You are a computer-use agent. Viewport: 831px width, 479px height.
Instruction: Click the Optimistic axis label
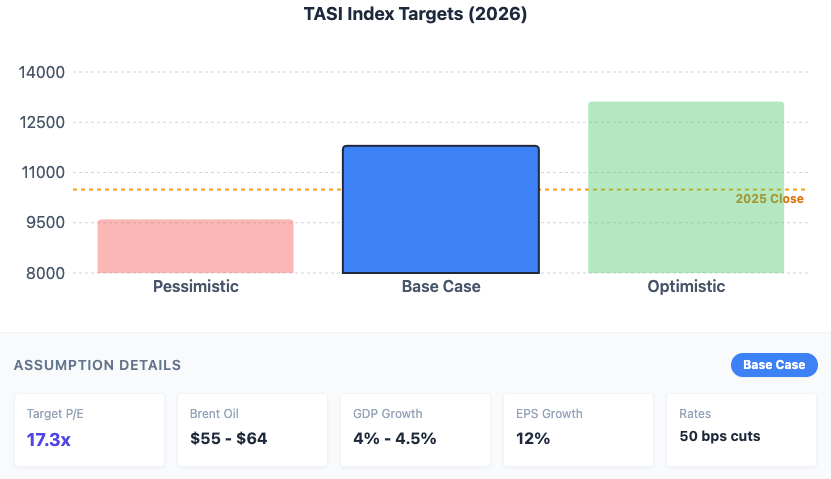[x=685, y=287]
